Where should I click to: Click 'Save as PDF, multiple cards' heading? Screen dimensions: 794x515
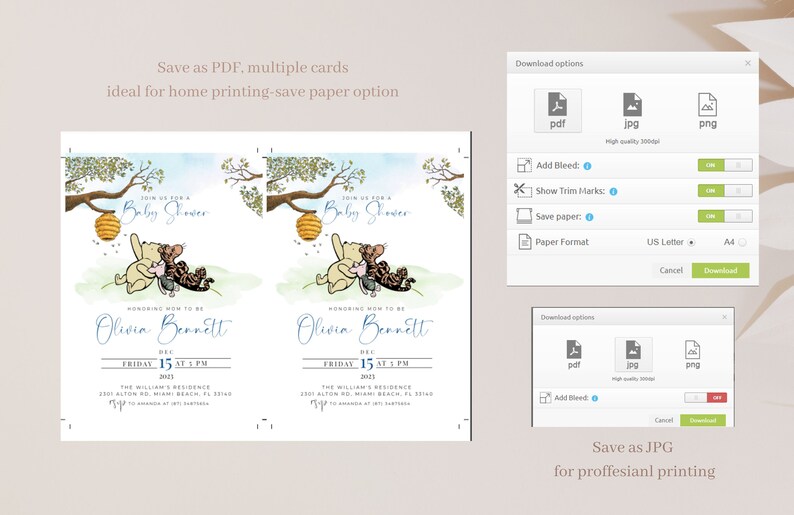coord(253,67)
